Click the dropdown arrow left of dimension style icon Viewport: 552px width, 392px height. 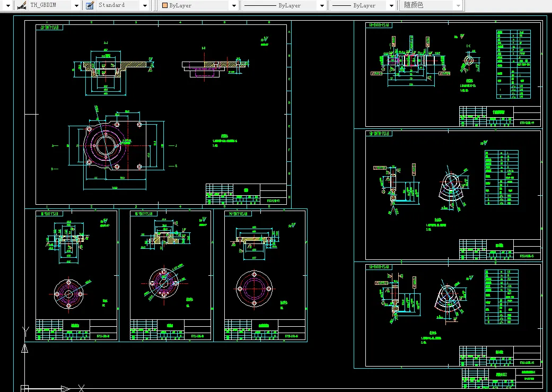coord(8,6)
